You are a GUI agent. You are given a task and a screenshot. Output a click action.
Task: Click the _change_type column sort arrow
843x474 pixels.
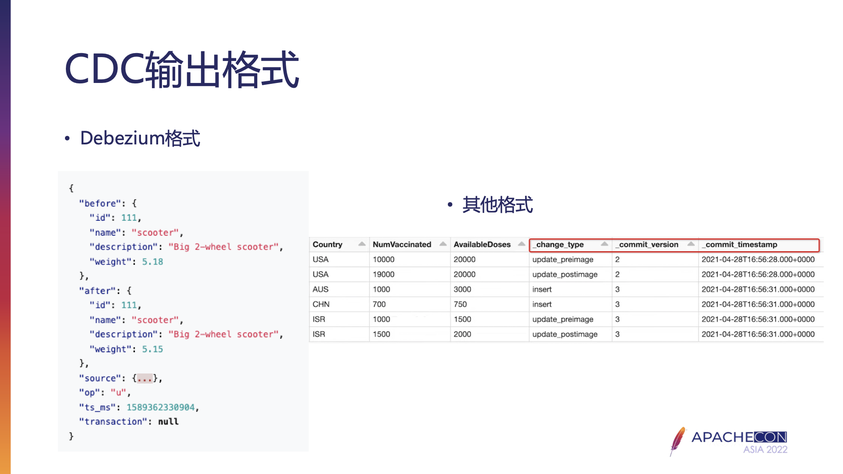[x=604, y=244]
